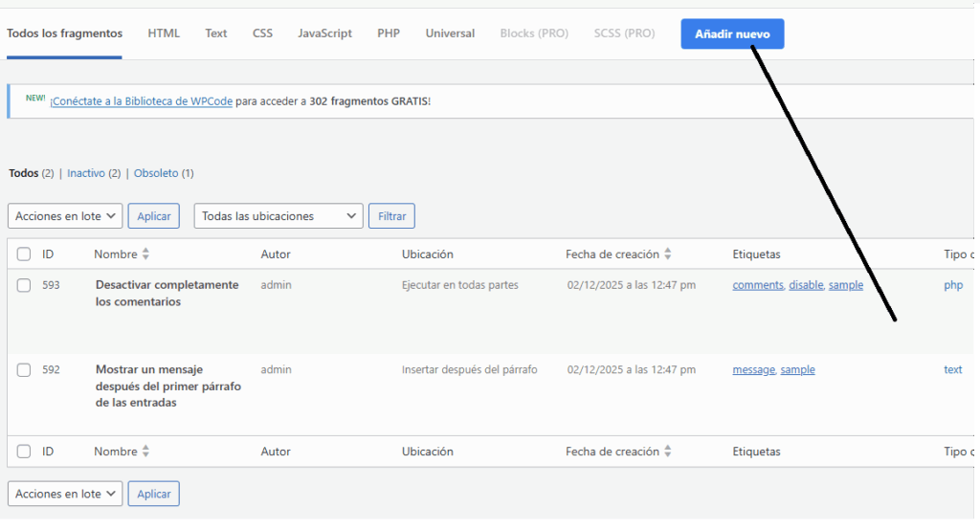Expand the Todas las ubicaciones dropdown
This screenshot has height=530, width=980.
[278, 216]
